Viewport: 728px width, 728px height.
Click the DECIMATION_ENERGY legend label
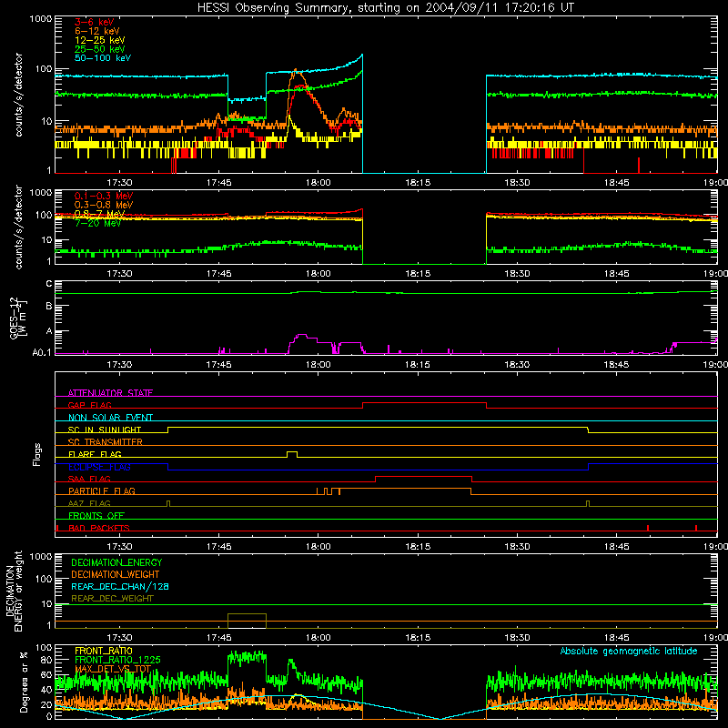pos(116,562)
